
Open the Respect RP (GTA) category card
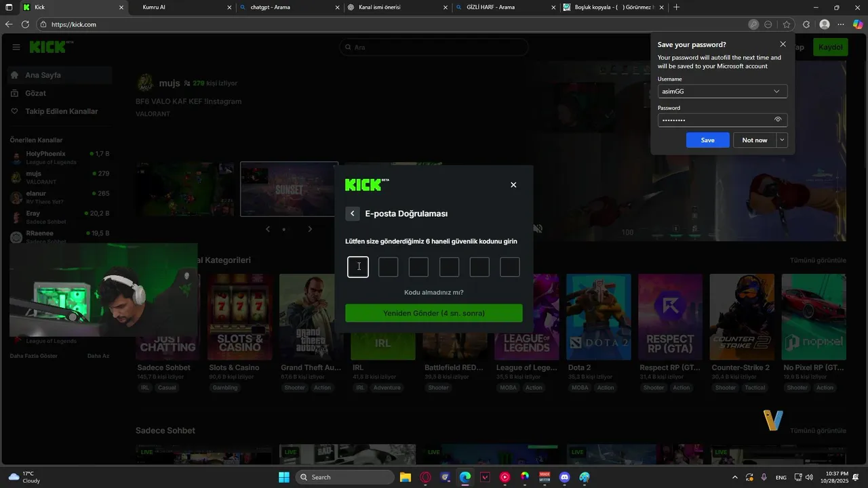[x=671, y=317]
